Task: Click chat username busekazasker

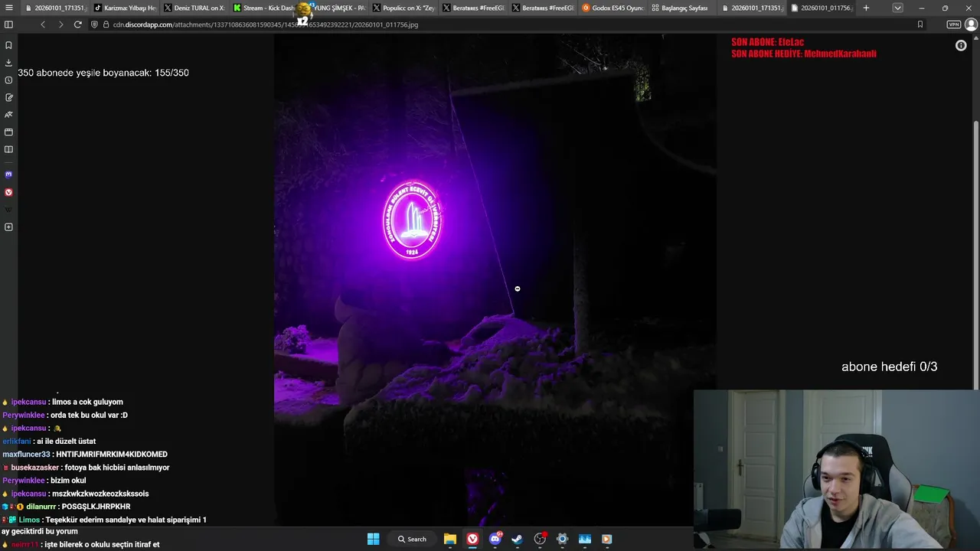Action: (35, 468)
